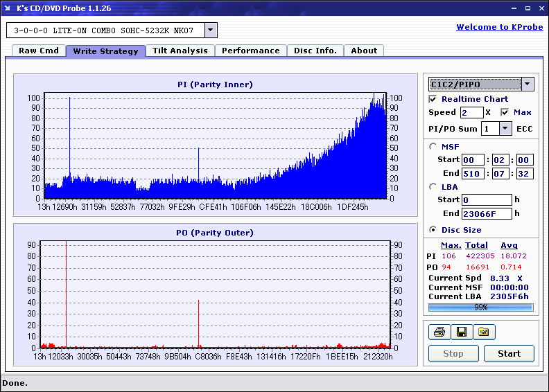Open the Disc Info. tab
549x392 pixels.
315,51
